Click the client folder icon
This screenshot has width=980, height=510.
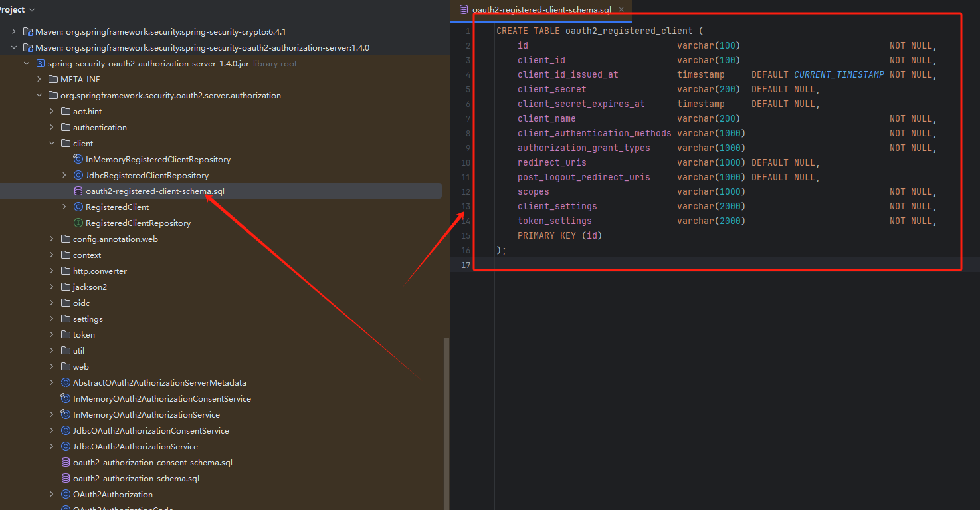pos(66,143)
